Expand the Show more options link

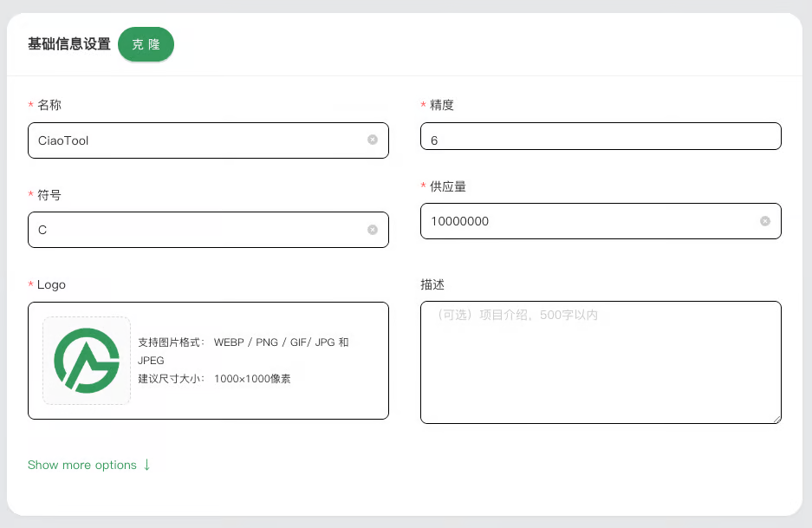(82, 466)
